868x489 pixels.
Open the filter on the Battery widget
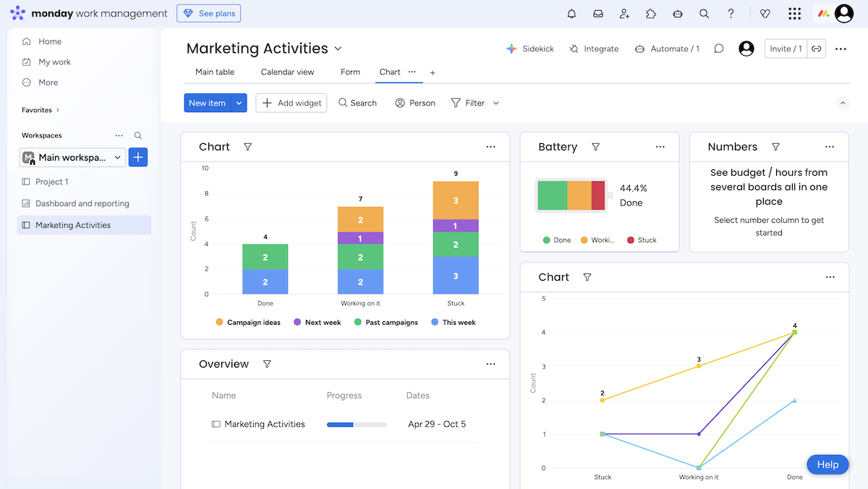(x=595, y=147)
